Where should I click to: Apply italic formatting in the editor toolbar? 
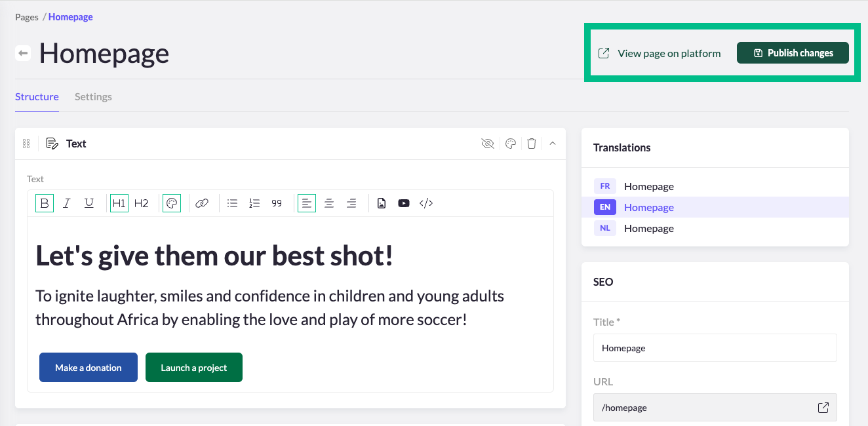pos(66,203)
